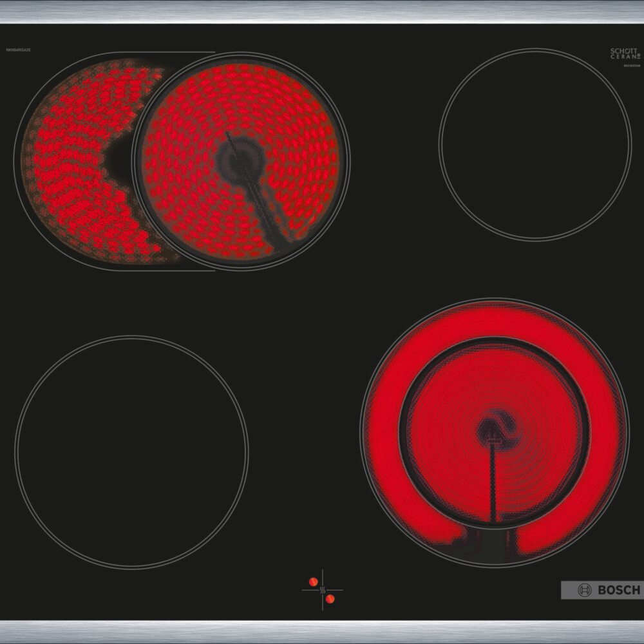This screenshot has width=644, height=644.
Task: Click the Bosch circular logo emblem
Action: [x=585, y=590]
